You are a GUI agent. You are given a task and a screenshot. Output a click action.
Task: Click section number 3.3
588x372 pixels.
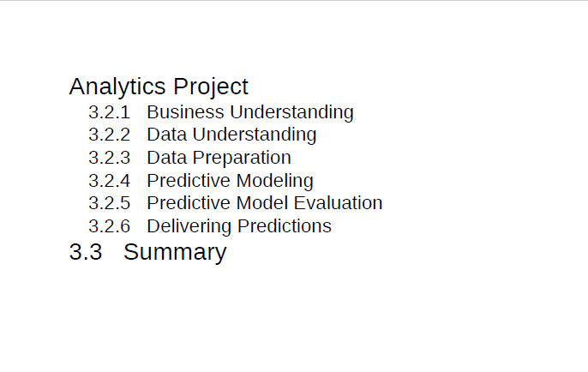coord(86,252)
